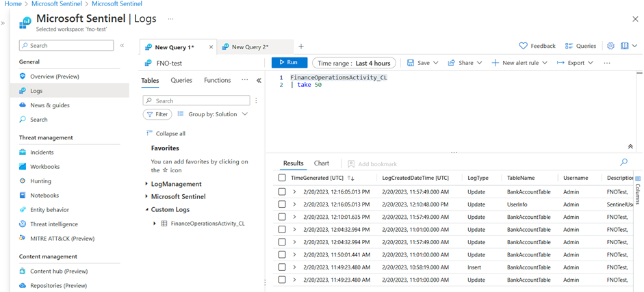Open News & guides cloud icon
The height and width of the screenshot is (292, 644).
pyautogui.click(x=23, y=105)
